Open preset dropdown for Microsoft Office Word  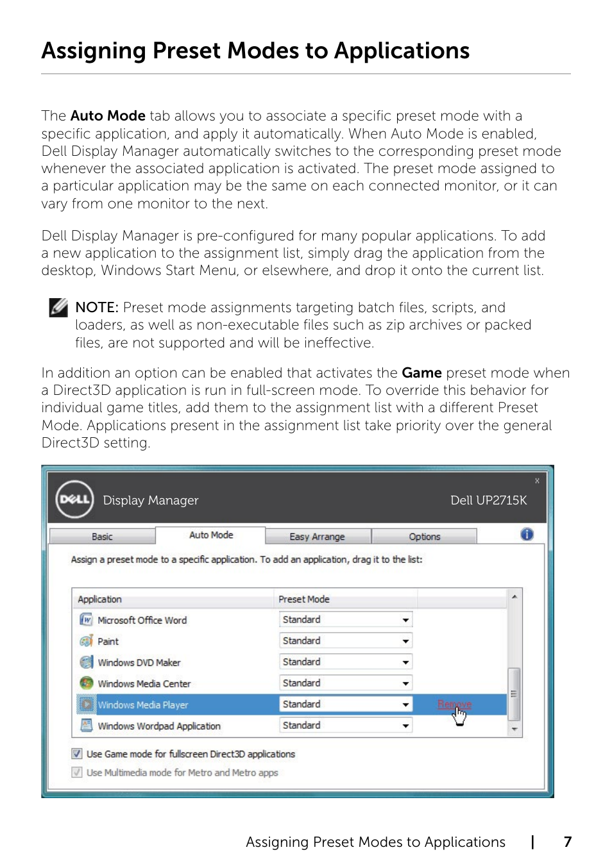[x=346, y=620]
